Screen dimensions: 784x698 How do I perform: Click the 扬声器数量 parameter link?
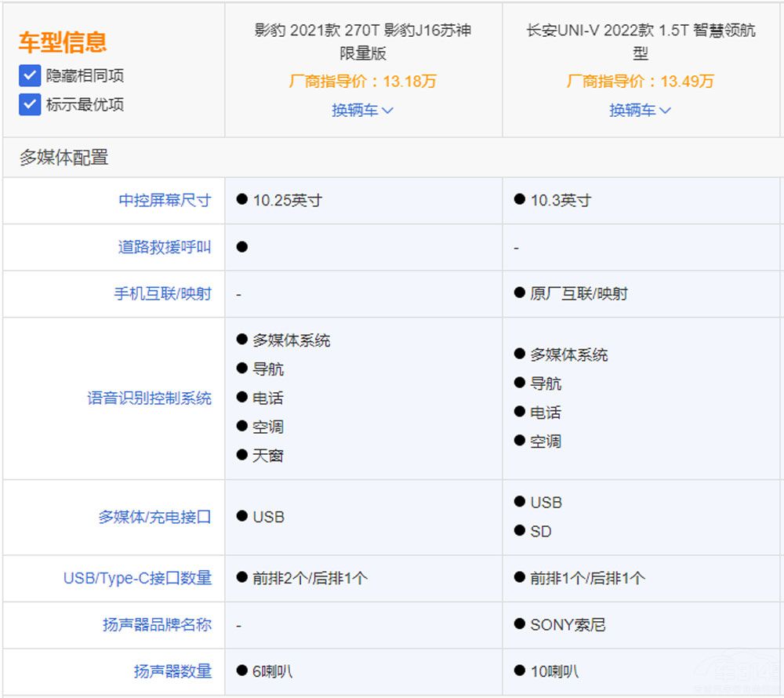pos(172,671)
